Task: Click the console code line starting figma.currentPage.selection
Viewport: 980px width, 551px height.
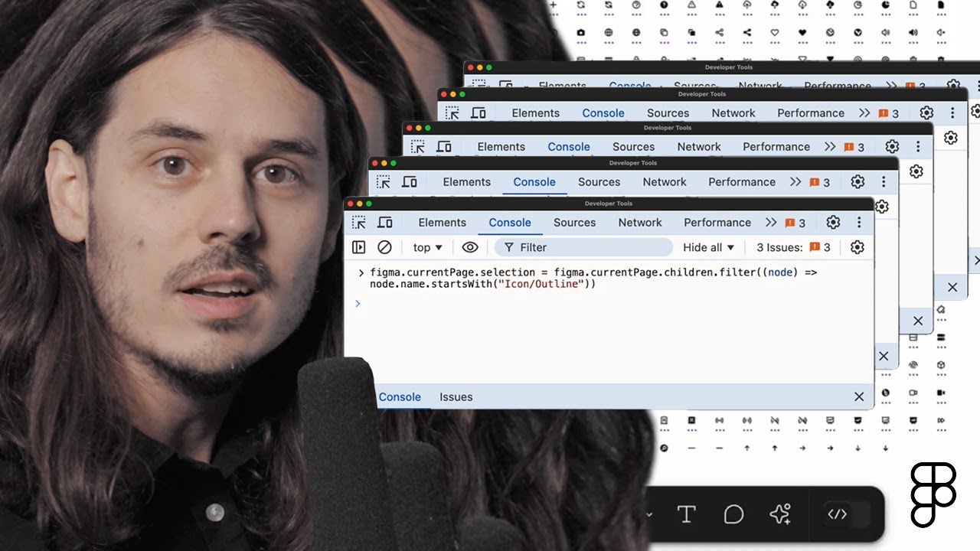Action: click(x=593, y=278)
